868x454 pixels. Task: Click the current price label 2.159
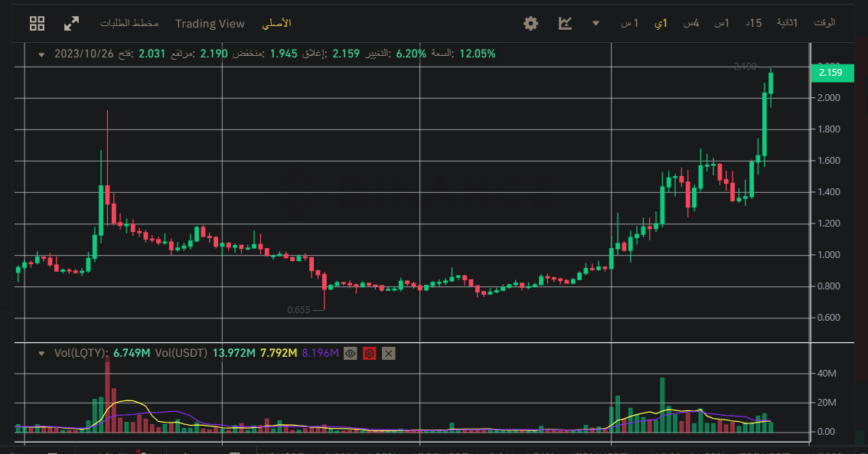coord(832,73)
